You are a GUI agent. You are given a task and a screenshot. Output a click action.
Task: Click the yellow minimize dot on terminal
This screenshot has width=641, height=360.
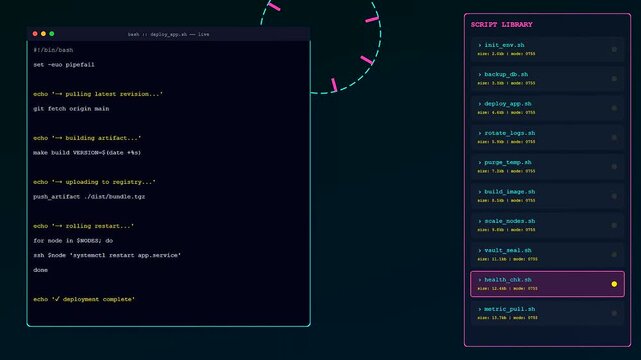[43, 34]
